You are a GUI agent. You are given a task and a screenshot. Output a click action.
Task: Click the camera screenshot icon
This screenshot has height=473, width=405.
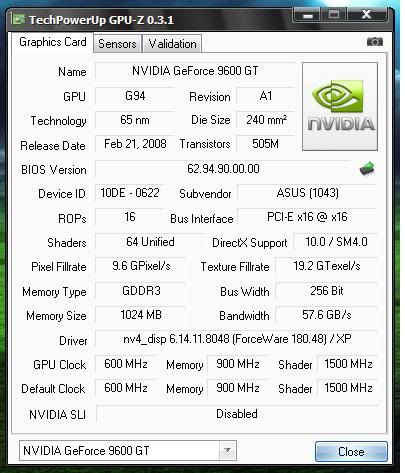[375, 42]
